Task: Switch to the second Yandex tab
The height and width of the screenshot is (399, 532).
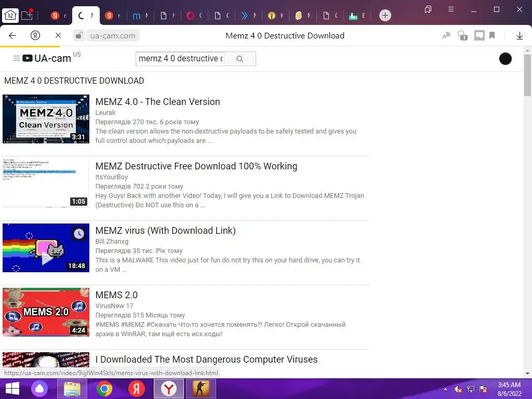Action: click(x=113, y=16)
